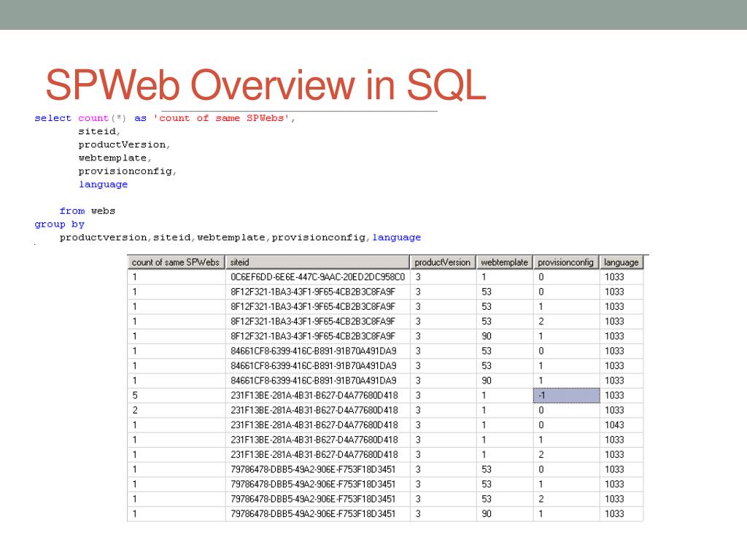Click siteid 0C6EF6DD-6E6E-447C-9AAC-20ED2DC958C0

pyautogui.click(x=318, y=277)
